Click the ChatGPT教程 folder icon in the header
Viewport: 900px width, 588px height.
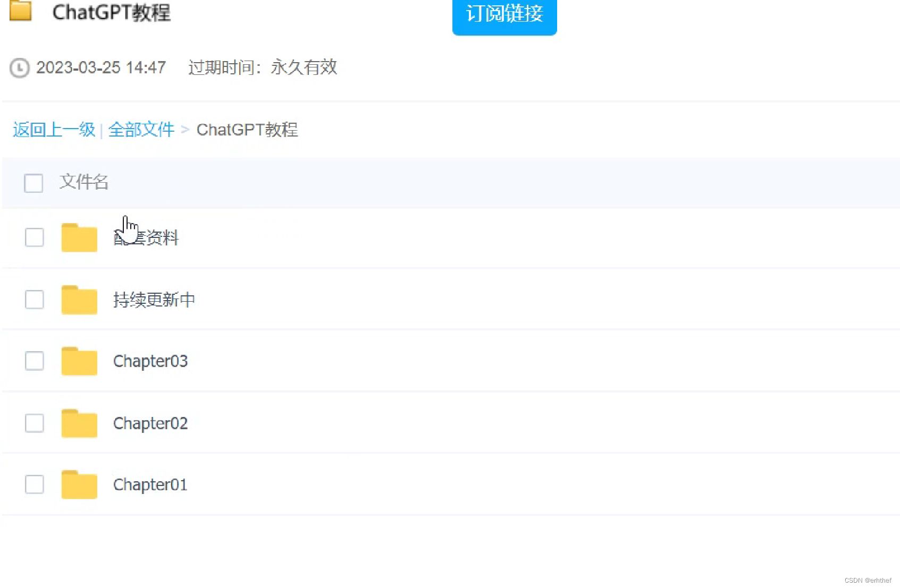[x=21, y=12]
